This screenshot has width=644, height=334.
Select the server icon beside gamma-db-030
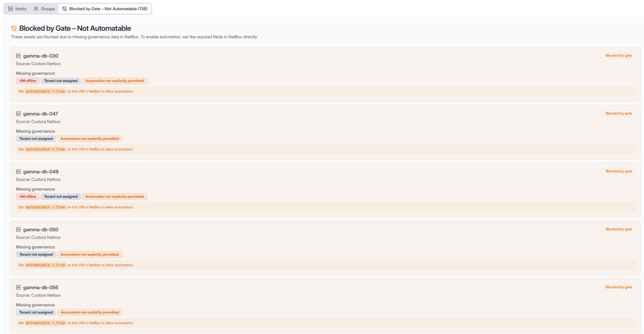[x=18, y=56]
